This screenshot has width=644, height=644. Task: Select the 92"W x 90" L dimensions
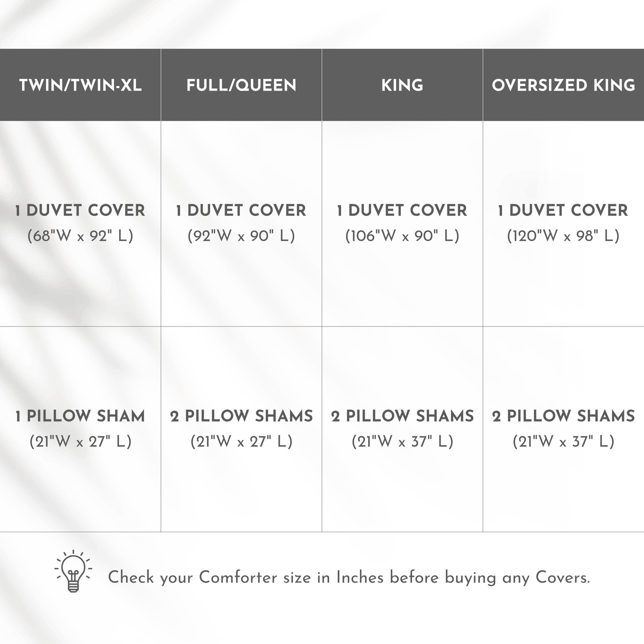pos(242,236)
